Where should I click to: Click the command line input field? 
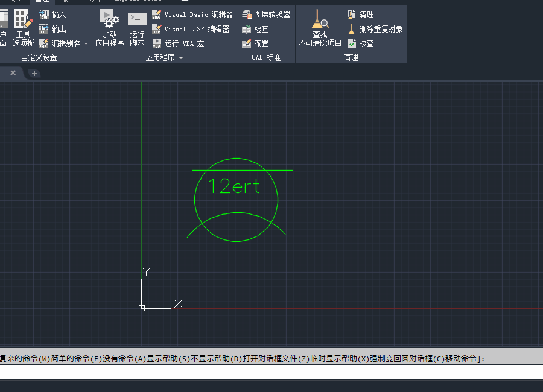(x=271, y=372)
